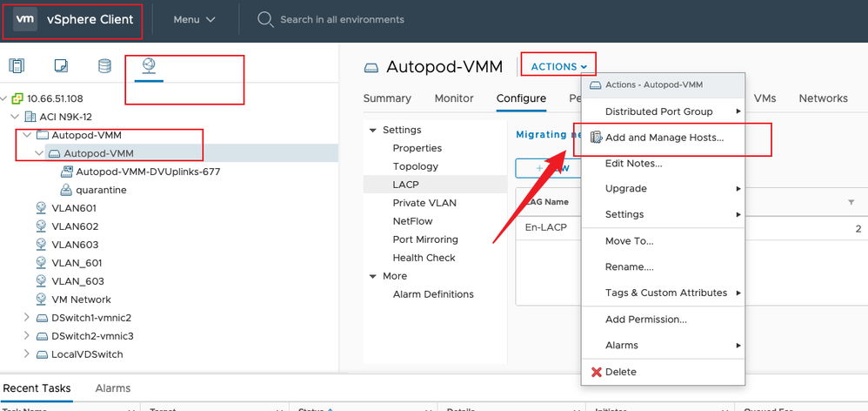This screenshot has width=868, height=411.
Task: Click the distributed switch icon beside the Autopod-VMM title
Action: coord(371,68)
